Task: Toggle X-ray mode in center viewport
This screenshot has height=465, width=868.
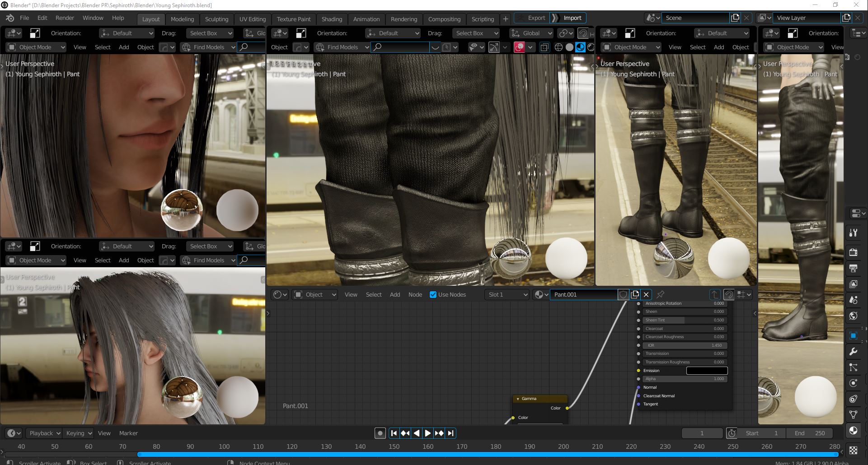Action: 544,47
